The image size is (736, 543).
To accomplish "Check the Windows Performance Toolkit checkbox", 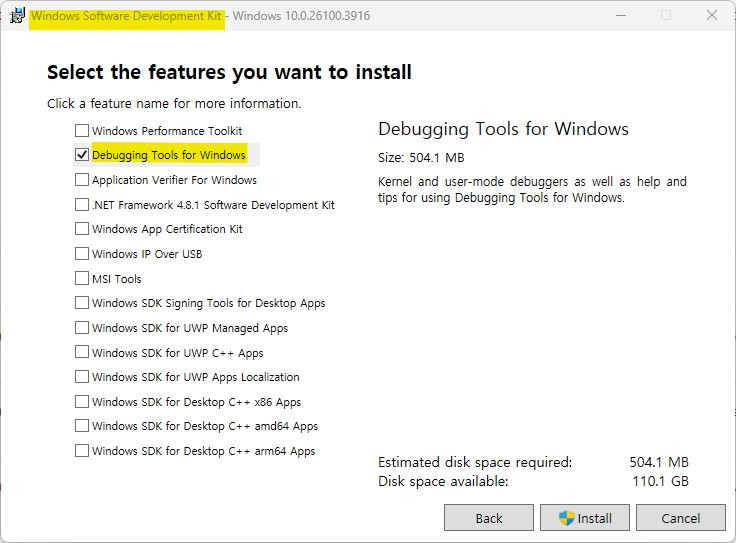I will 82,130.
